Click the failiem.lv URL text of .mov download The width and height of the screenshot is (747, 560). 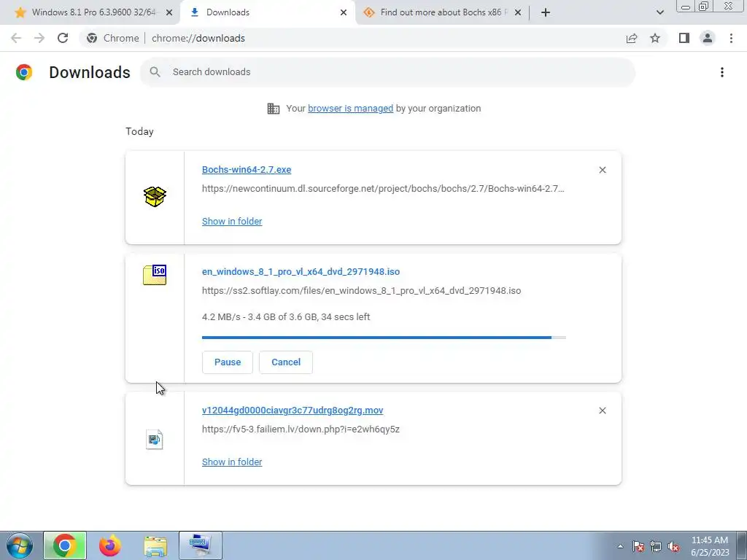click(x=301, y=429)
